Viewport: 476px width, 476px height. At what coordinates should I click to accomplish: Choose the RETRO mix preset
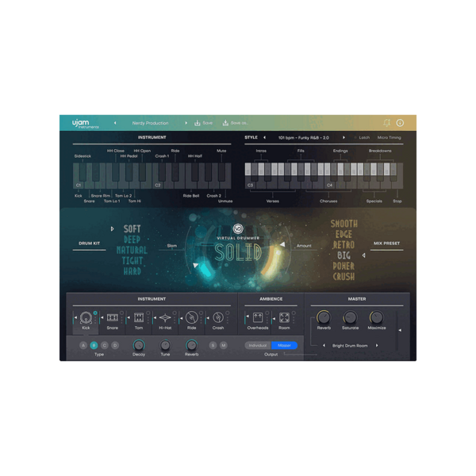point(344,244)
